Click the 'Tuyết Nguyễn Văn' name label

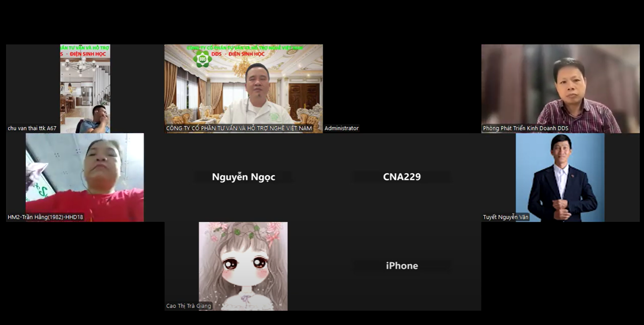(506, 217)
